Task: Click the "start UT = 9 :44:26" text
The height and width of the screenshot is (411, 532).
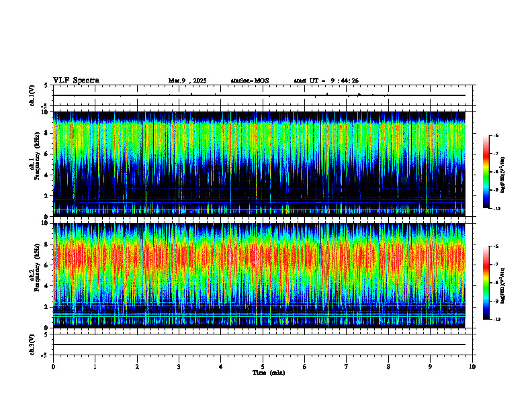Action: point(326,81)
